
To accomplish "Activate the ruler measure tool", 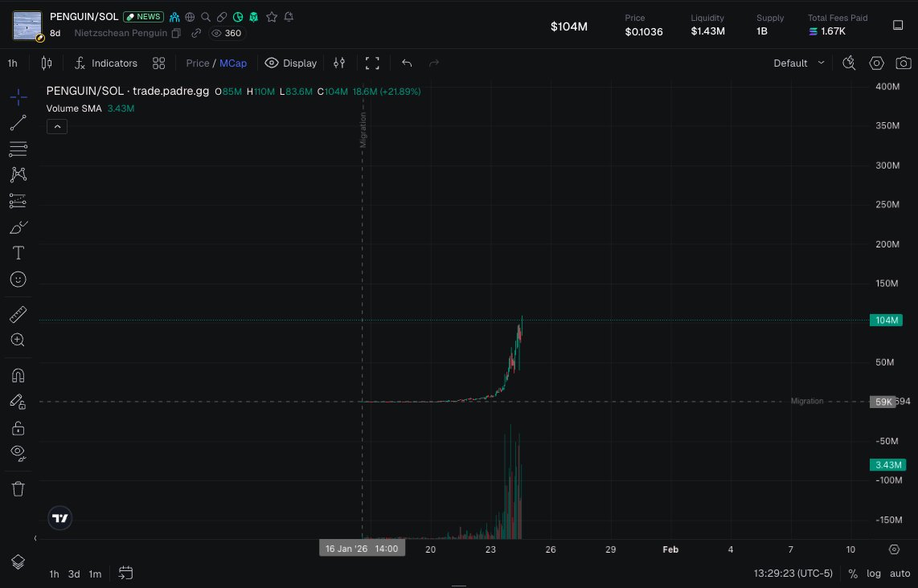I will coord(18,314).
